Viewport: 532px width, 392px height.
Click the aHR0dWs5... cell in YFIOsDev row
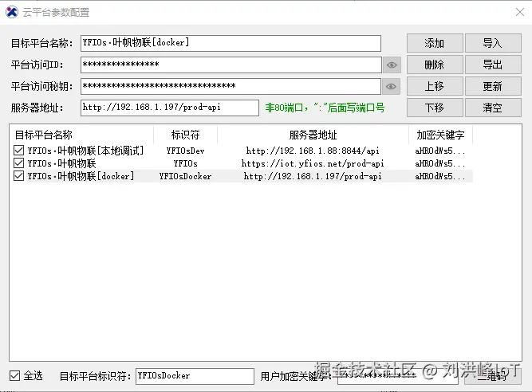point(439,151)
